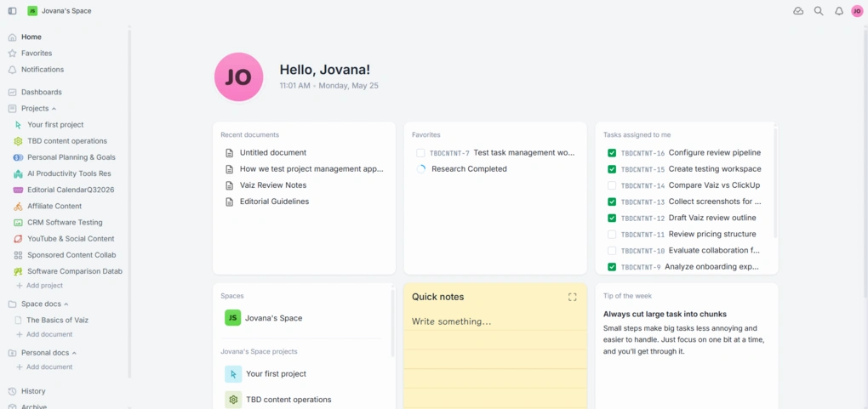Open the cloud sync status icon
This screenshot has width=868, height=409.
pos(798,11)
